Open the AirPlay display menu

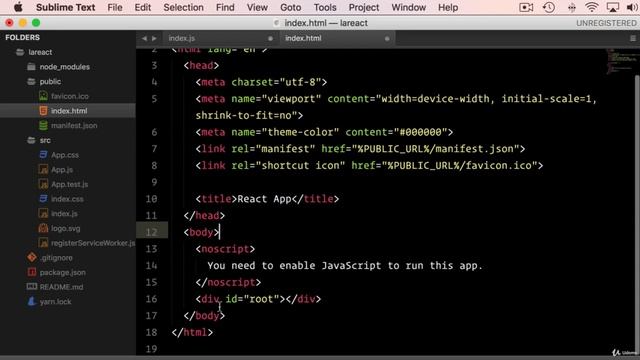(613, 7)
